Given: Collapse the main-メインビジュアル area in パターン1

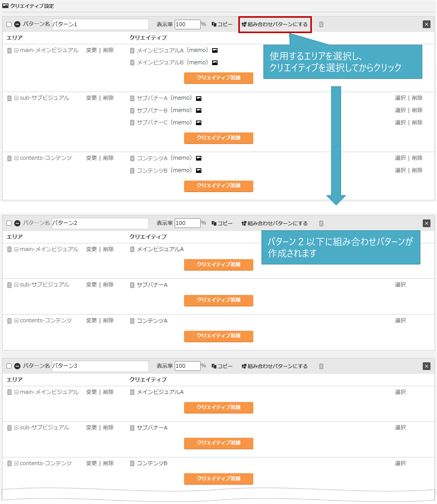Looking at the screenshot, I should pyautogui.click(x=17, y=50).
